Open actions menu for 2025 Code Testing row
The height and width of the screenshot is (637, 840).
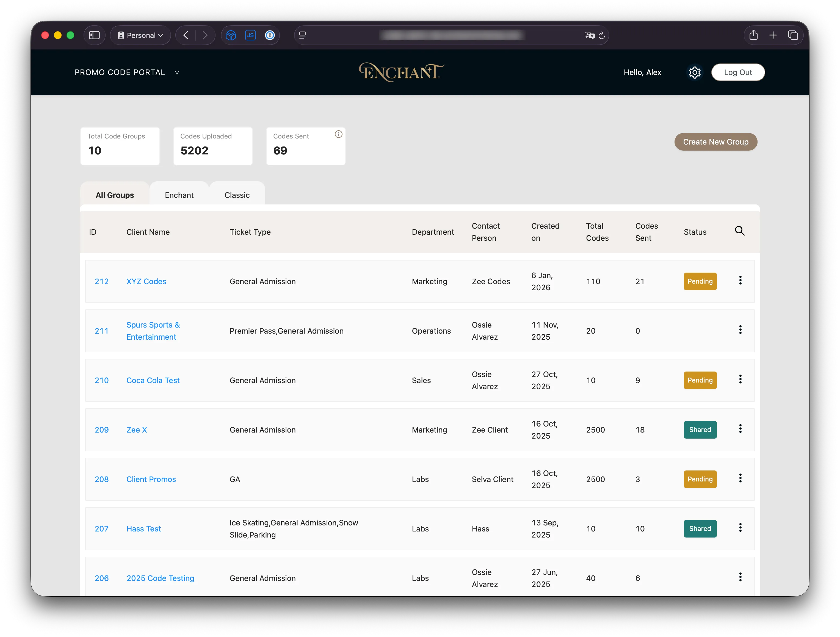(x=740, y=577)
